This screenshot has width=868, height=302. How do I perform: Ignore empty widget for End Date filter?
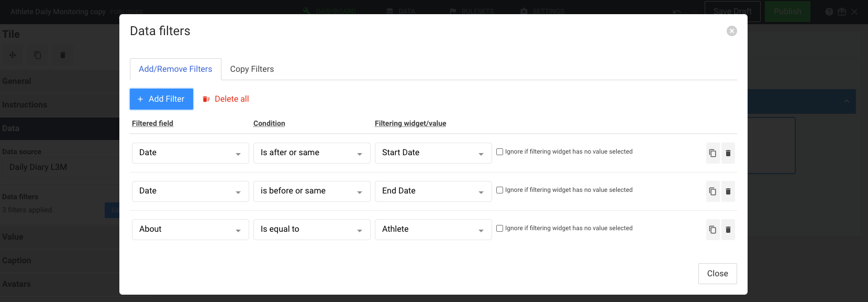tap(499, 190)
